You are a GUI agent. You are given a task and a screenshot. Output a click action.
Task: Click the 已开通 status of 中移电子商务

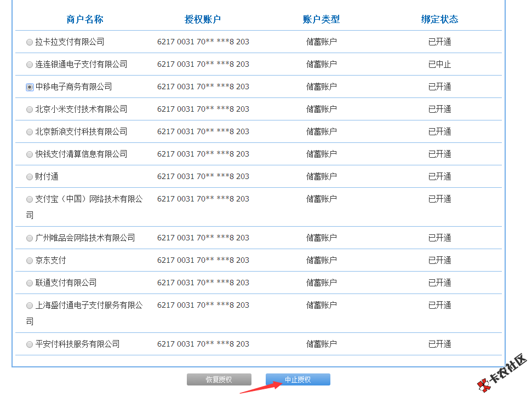439,87
